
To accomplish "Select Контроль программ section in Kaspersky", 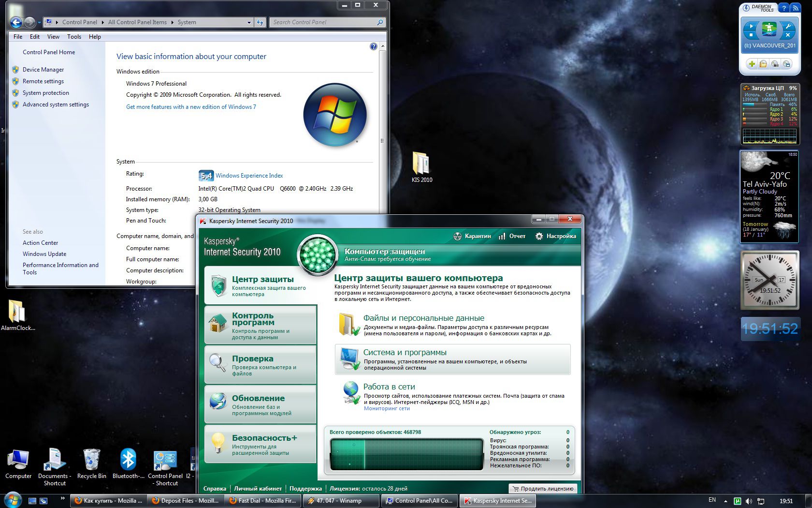I will coord(261,325).
